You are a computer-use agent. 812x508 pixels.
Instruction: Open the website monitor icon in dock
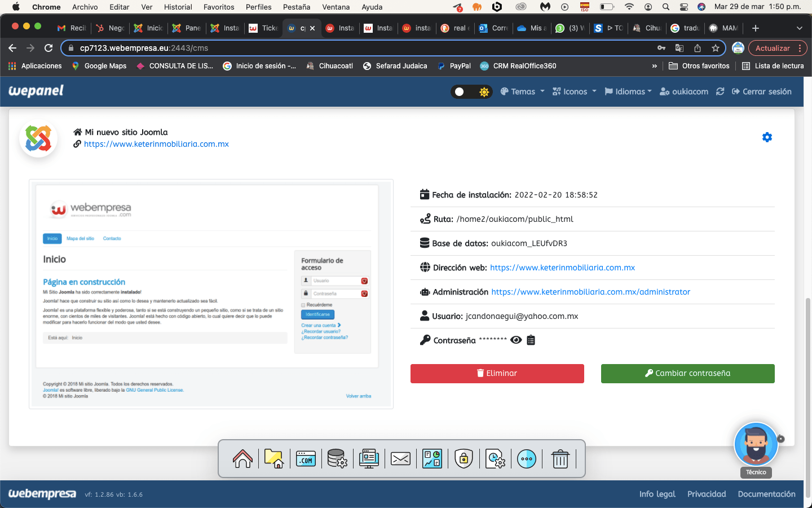click(369, 459)
